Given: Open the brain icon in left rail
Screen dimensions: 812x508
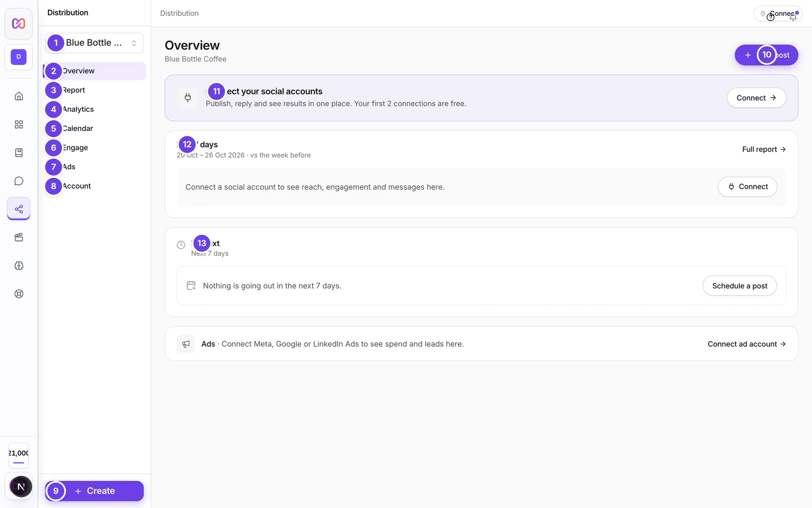Looking at the screenshot, I should pos(18,266).
